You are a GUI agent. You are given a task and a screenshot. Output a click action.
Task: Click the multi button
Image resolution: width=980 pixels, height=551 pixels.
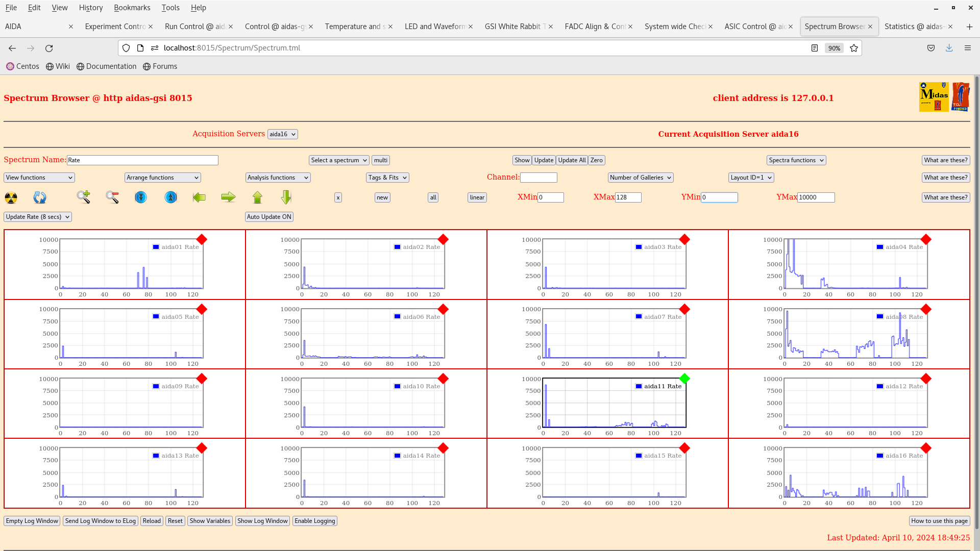[381, 160]
